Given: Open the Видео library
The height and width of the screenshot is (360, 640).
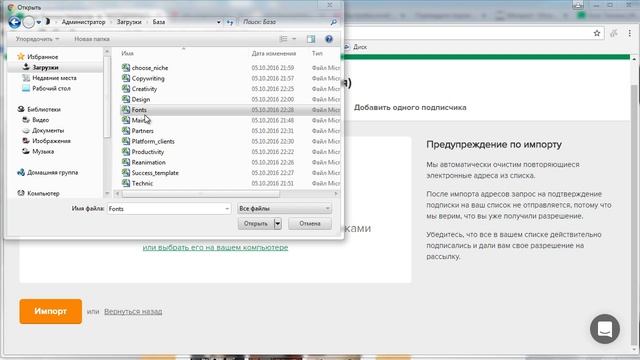Looking at the screenshot, I should [40, 120].
